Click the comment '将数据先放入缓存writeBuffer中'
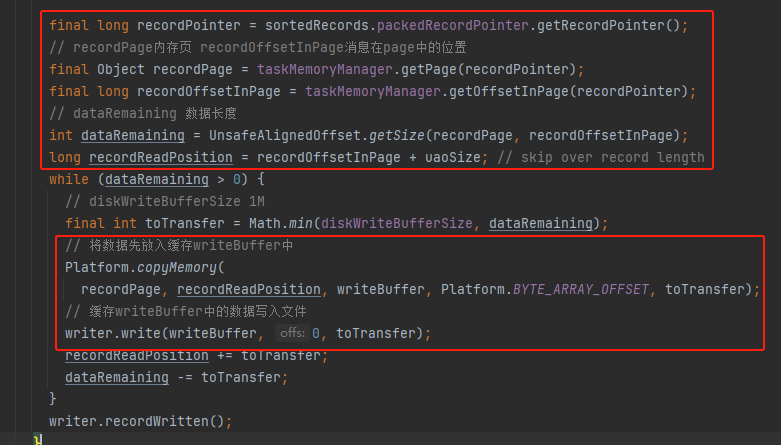The height and width of the screenshot is (445, 781). pos(179,245)
